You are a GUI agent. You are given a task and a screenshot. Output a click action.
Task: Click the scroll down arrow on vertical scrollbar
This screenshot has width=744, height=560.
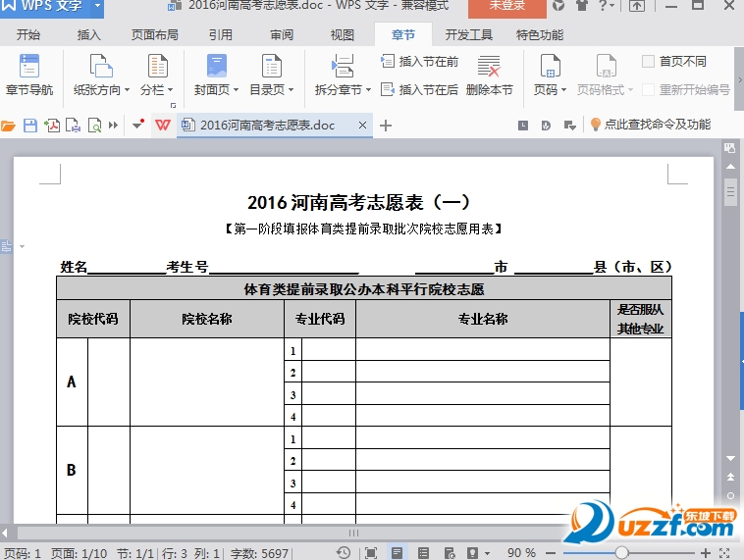coord(730,459)
